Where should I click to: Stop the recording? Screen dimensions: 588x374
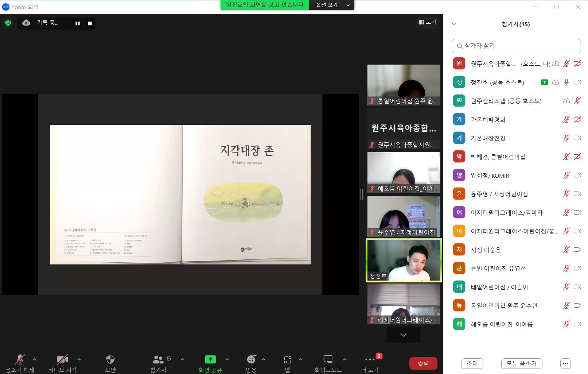(x=90, y=23)
